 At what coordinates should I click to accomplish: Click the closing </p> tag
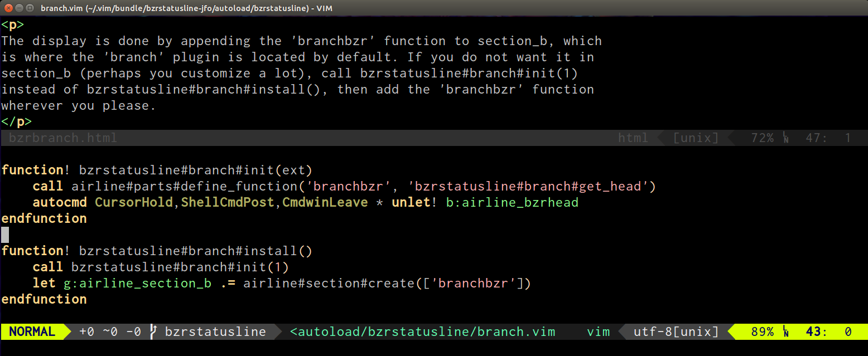(17, 122)
